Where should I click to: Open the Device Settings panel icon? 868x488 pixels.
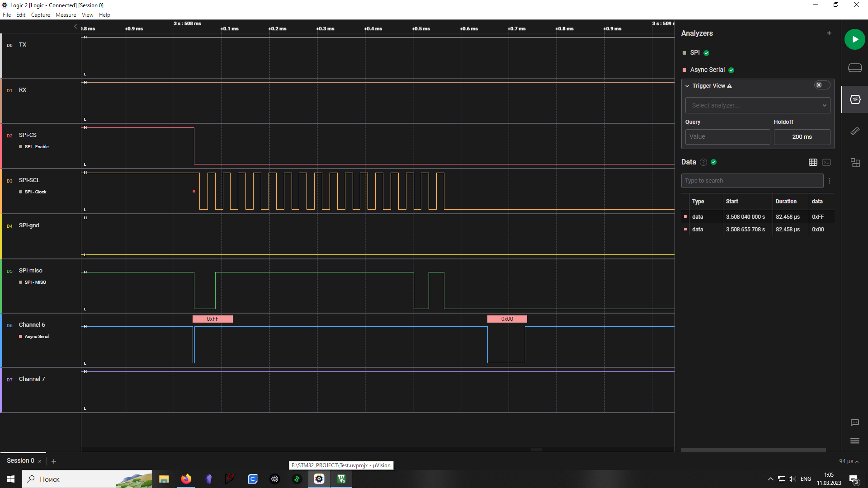tap(854, 68)
